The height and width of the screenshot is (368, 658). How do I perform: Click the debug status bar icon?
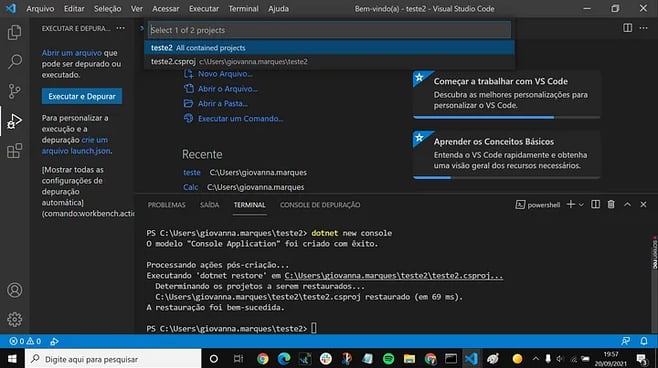click(x=54, y=341)
